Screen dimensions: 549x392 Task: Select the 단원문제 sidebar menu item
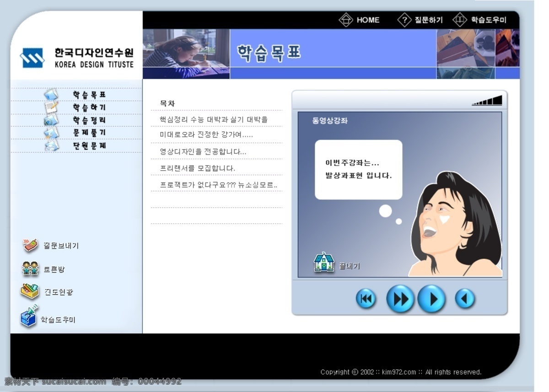coord(89,145)
